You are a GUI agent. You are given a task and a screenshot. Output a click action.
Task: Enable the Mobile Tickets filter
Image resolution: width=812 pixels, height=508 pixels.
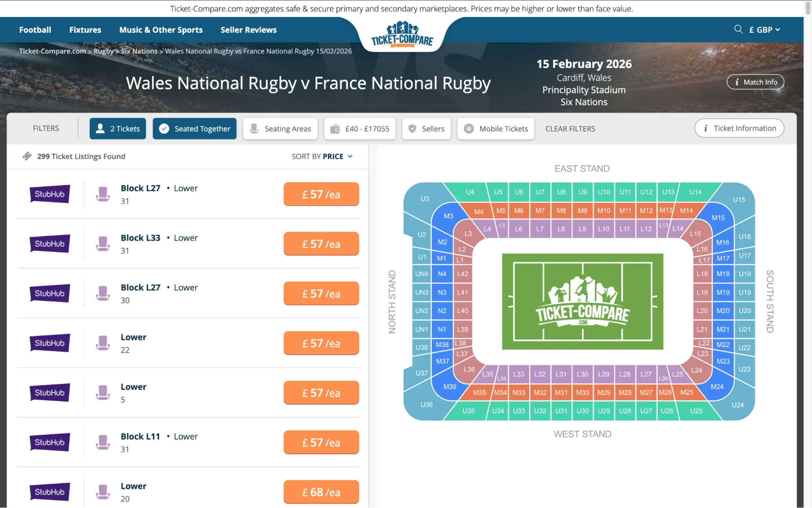496,128
